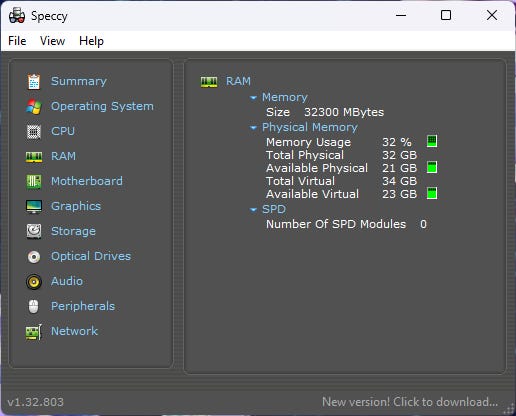Collapse the Physical Memory section
The image size is (516, 416).
[253, 128]
